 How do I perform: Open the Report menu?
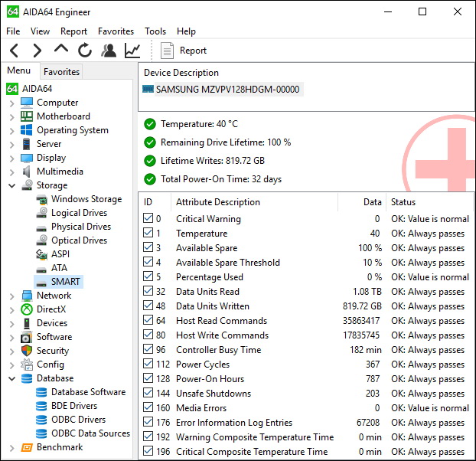[73, 31]
